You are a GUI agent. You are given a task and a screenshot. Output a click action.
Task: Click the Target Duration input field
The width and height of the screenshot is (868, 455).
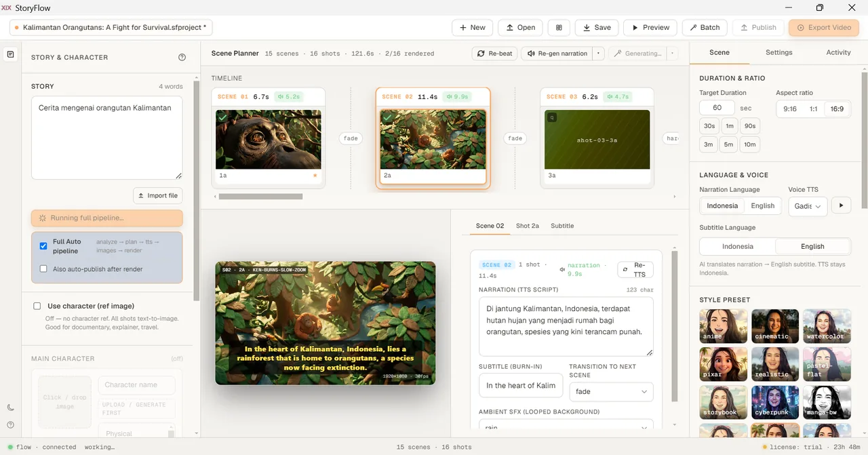tap(717, 108)
